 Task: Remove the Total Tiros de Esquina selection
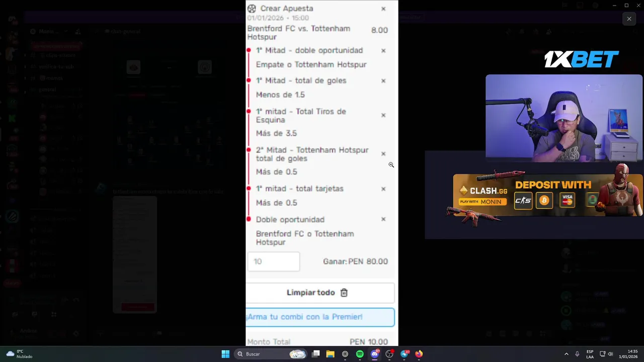pyautogui.click(x=383, y=115)
